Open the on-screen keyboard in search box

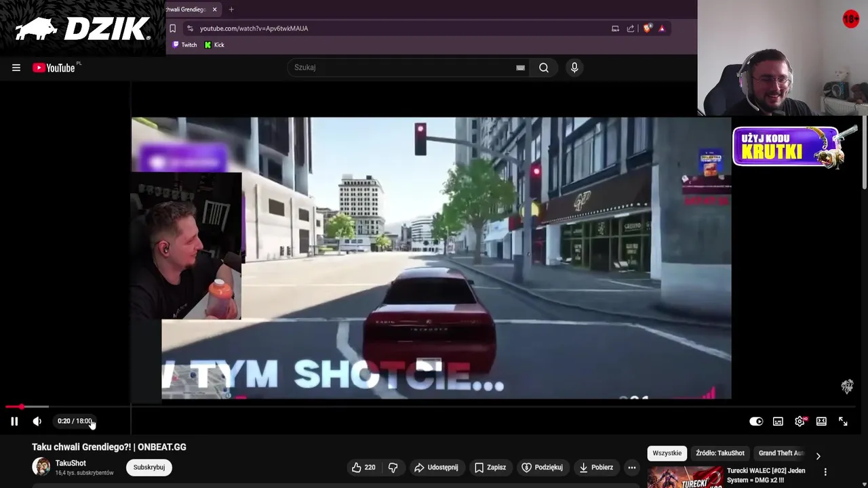coord(520,68)
